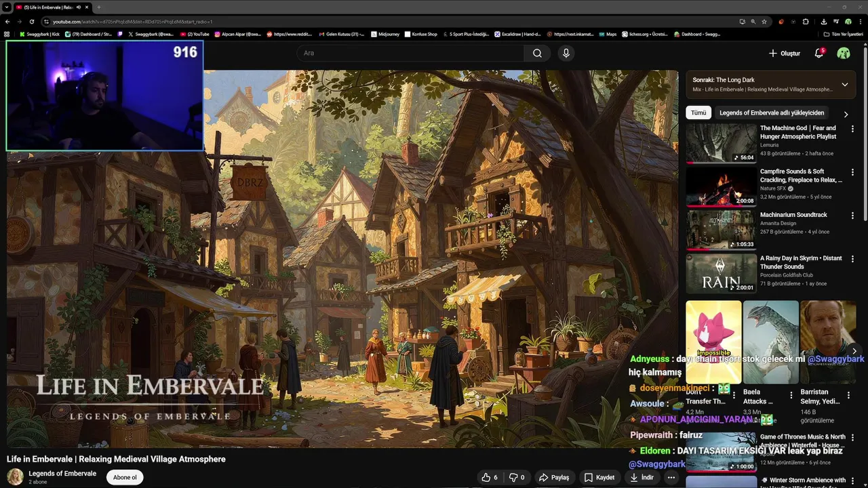This screenshot has height=488, width=868.
Task: Click the YouTube search magnifier button
Action: 537,53
